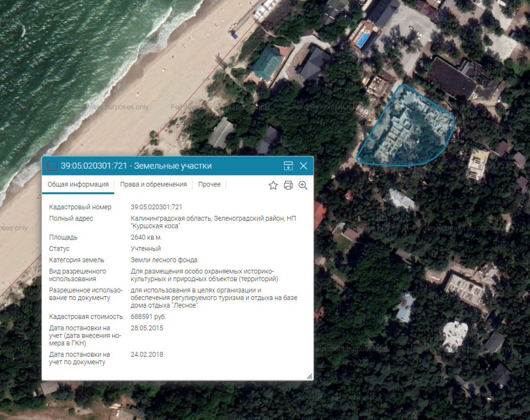Click the Статус value Учтенный
The height and width of the screenshot is (420, 530).
click(145, 249)
